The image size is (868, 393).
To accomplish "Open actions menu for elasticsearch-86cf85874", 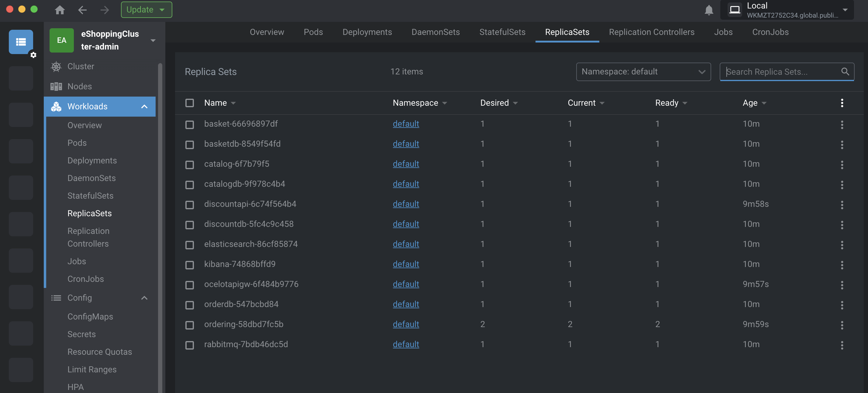I will click(842, 245).
